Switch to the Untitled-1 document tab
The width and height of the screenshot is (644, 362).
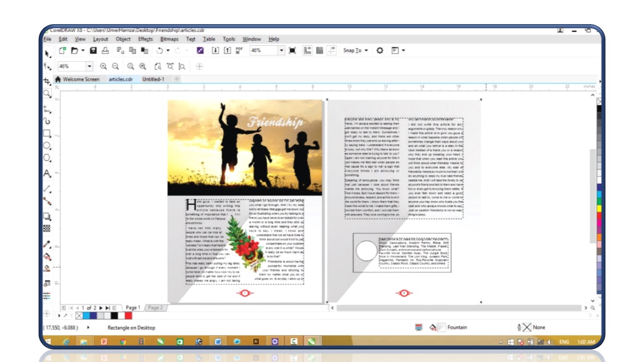pos(153,79)
